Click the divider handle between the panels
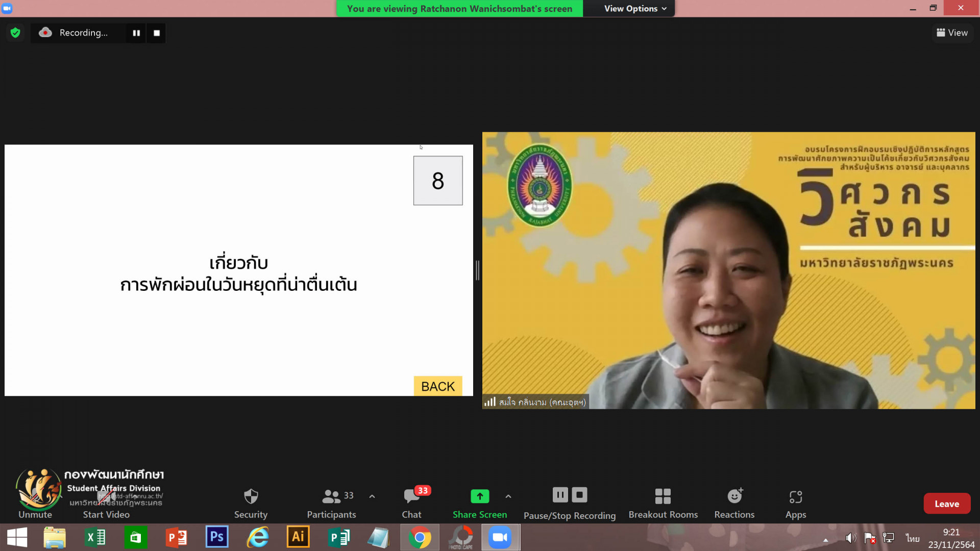Viewport: 980px width, 551px height. pyautogui.click(x=477, y=270)
